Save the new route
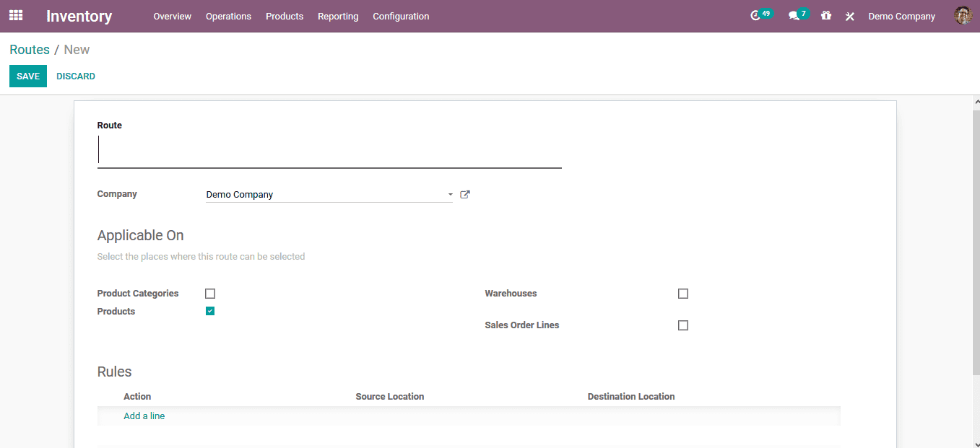 click(28, 76)
